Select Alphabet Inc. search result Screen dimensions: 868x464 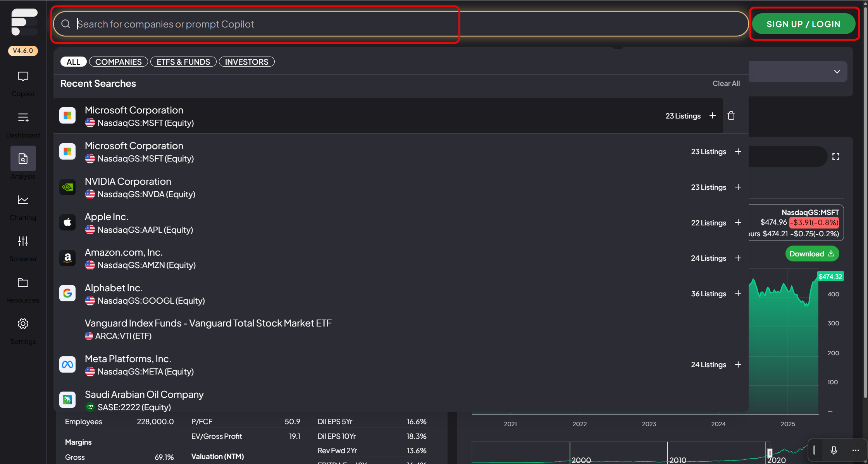(401, 294)
